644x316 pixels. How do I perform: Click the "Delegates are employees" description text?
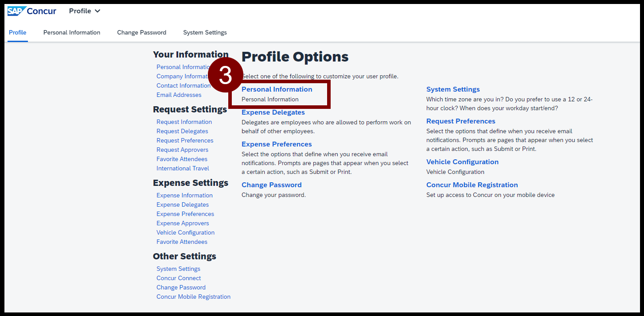326,127
